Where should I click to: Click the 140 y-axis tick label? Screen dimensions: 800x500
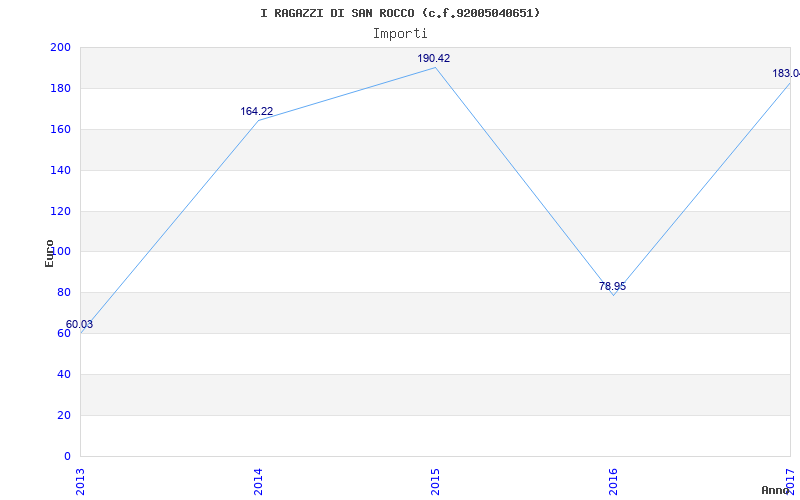click(x=60, y=170)
